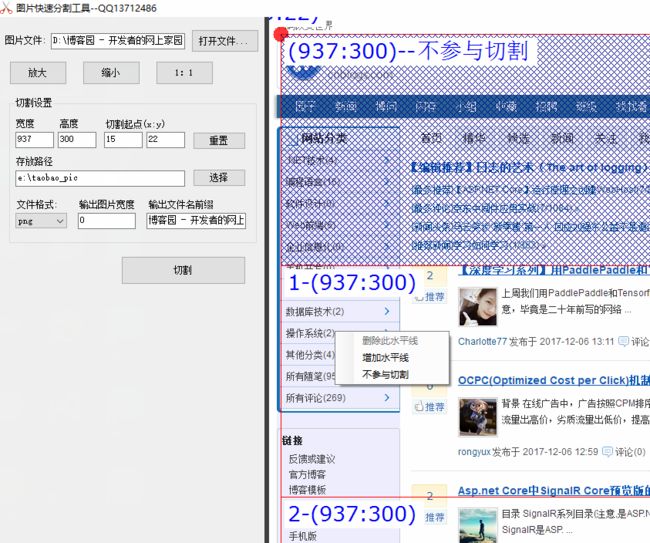Image resolution: width=650 pixels, height=543 pixels.
Task: Choose 删除此水平线 in context menu
Action: (x=390, y=341)
